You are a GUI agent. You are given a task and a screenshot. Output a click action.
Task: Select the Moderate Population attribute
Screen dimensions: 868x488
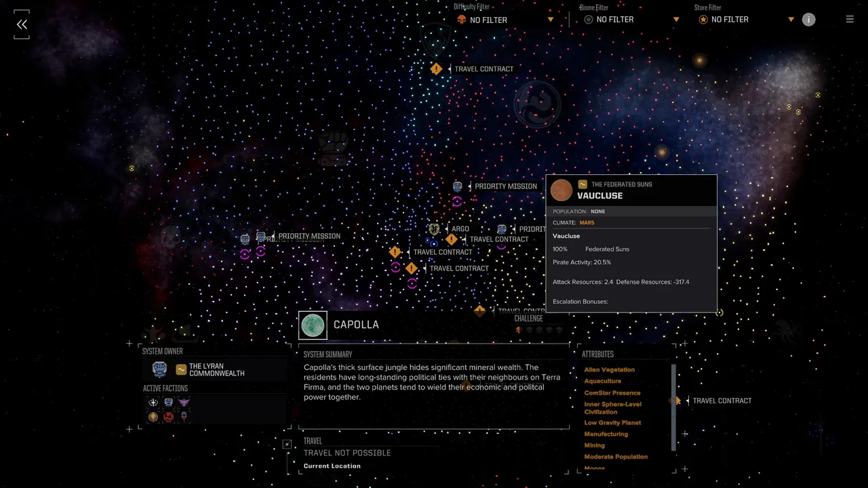coord(616,457)
